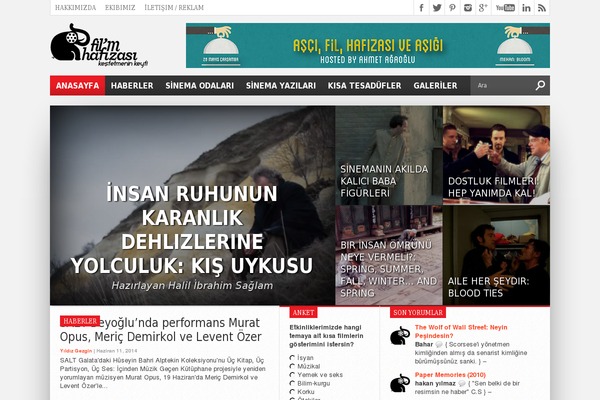Open the SİNEMA YAZILARI menu

[281, 85]
